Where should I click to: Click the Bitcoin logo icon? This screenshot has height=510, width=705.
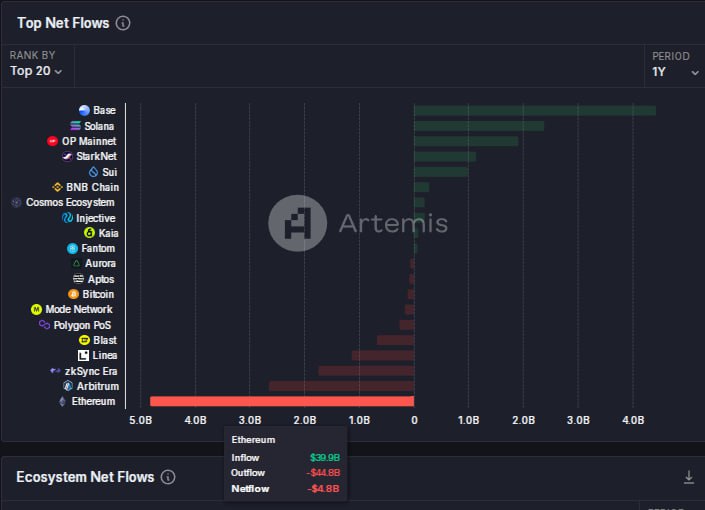(x=73, y=294)
